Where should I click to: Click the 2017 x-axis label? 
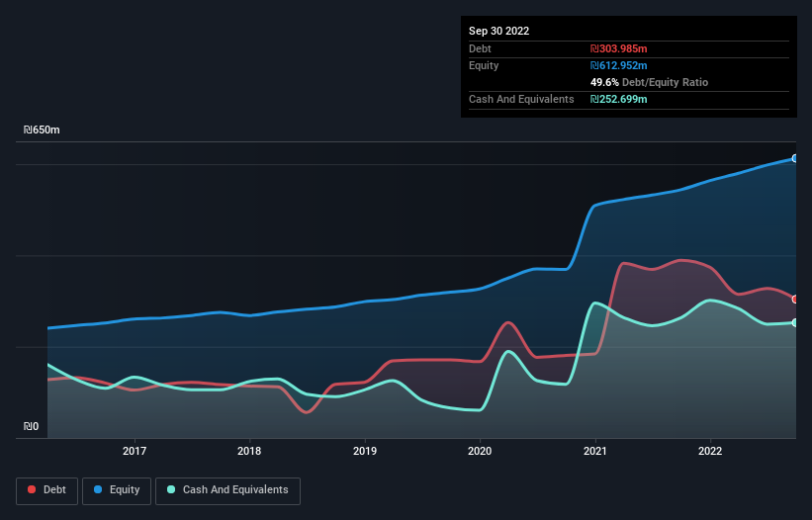pyautogui.click(x=135, y=451)
